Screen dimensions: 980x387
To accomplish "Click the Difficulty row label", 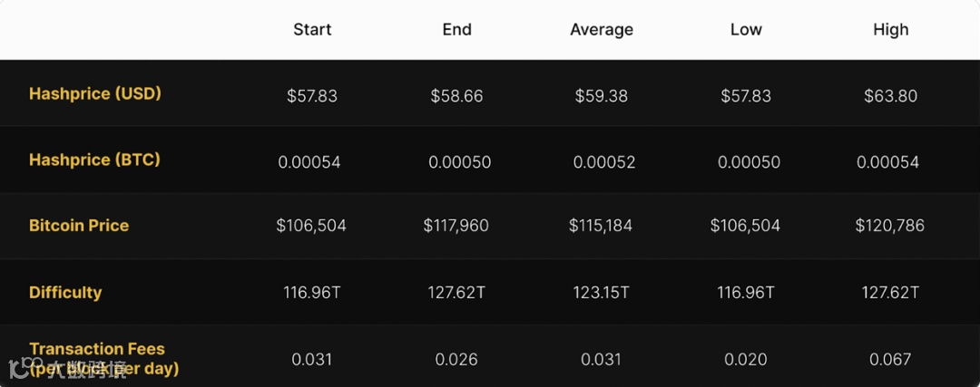I will [65, 292].
